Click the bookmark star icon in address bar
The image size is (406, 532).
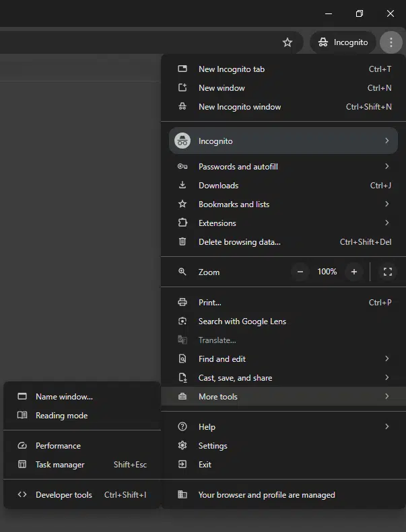(287, 42)
